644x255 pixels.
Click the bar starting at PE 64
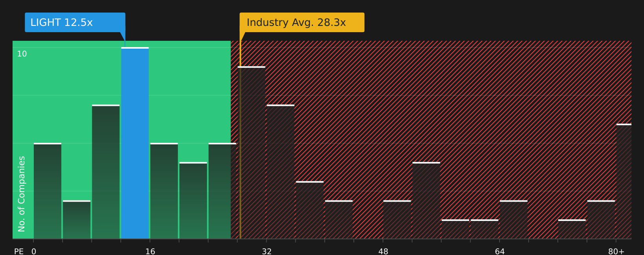tap(514, 220)
